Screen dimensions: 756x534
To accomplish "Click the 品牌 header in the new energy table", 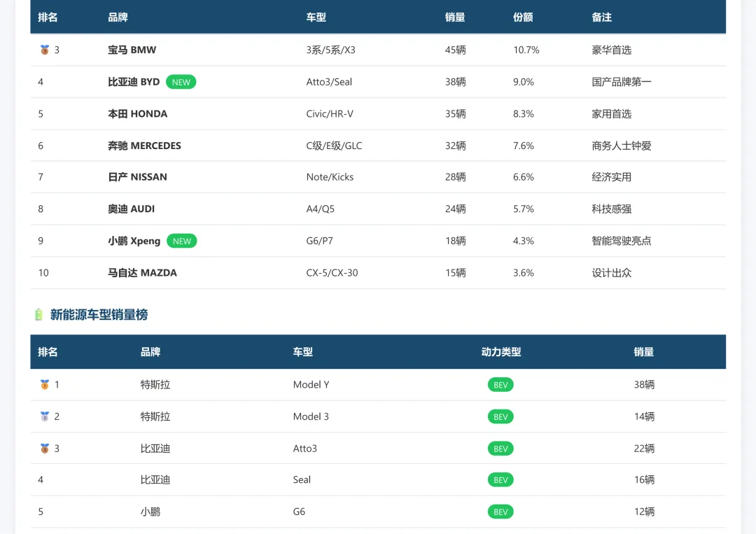I will coord(150,352).
